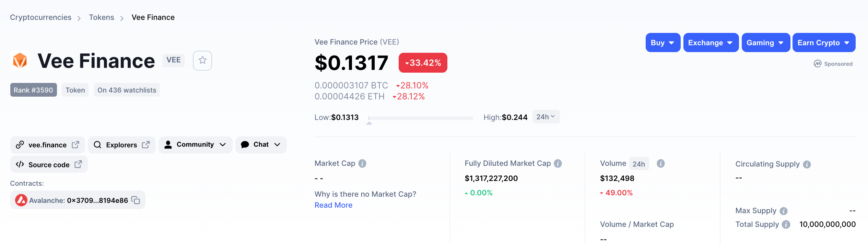Open the vee.finance website link

click(x=47, y=145)
